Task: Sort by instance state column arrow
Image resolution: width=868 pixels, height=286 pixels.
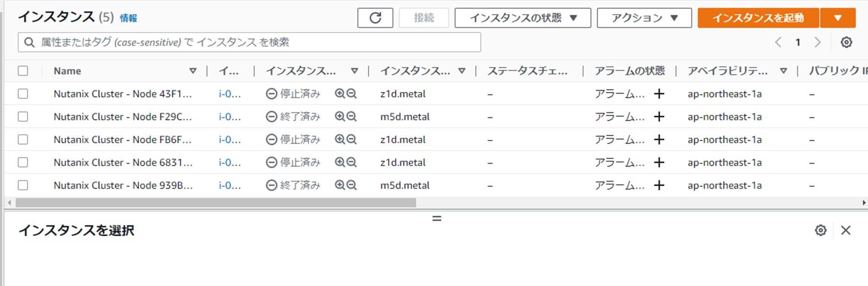Action: pos(354,71)
